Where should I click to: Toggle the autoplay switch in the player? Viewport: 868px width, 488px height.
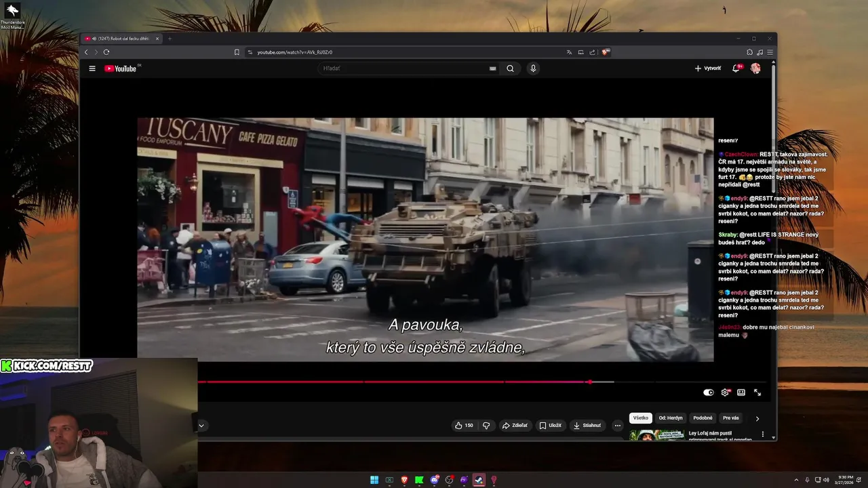(709, 392)
